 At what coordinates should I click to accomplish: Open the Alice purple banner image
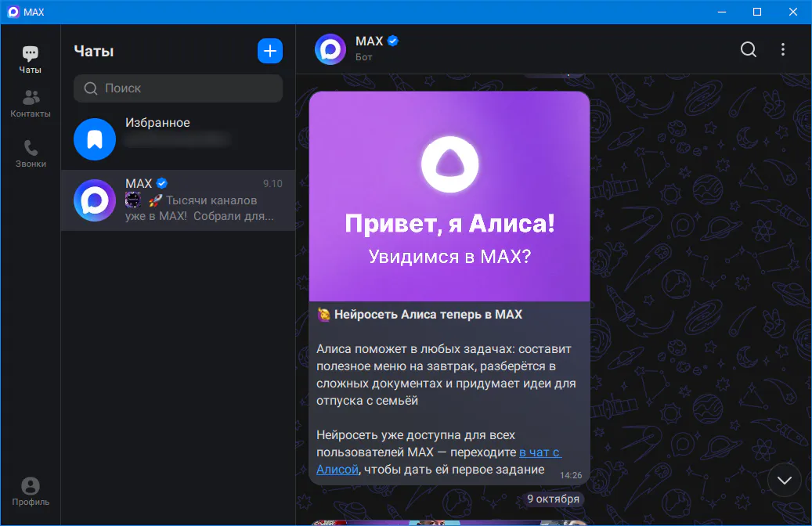point(449,196)
